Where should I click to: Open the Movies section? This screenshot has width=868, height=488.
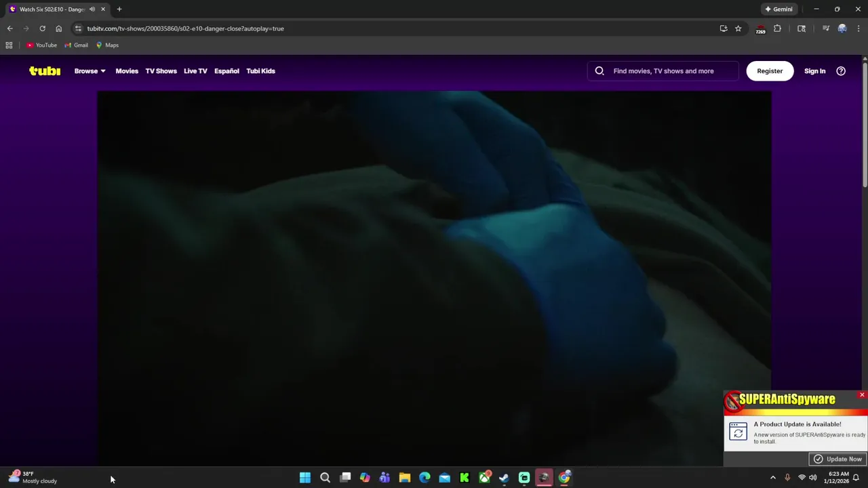coord(127,71)
